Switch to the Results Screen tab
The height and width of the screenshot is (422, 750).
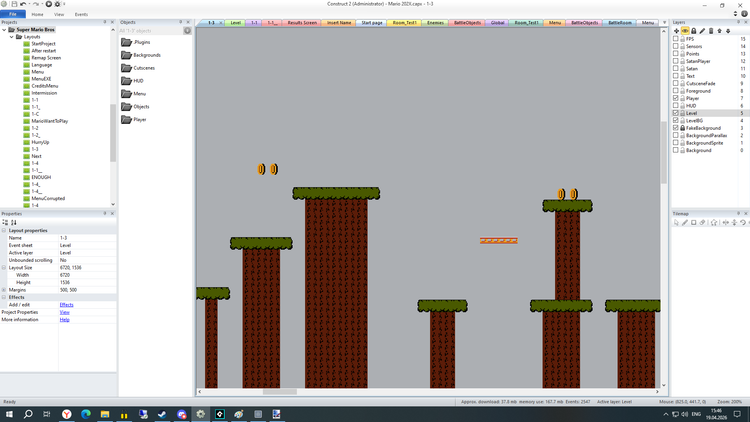click(302, 22)
